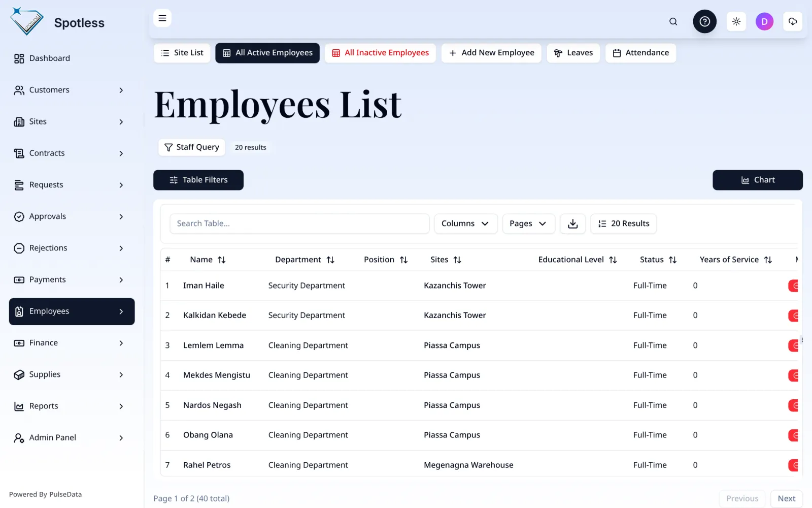The height and width of the screenshot is (508, 812).
Task: Click red action button for Kalkidan Kebede
Action: [x=793, y=316]
